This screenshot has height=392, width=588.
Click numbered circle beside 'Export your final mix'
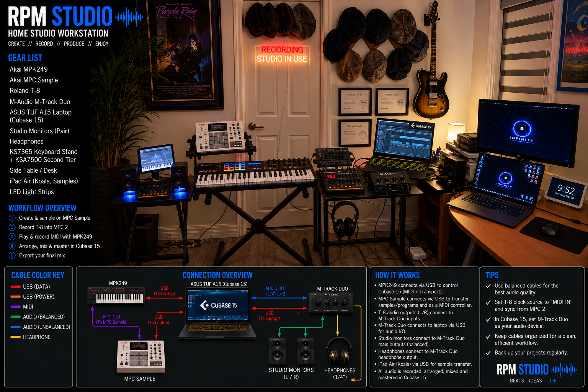pos(12,255)
